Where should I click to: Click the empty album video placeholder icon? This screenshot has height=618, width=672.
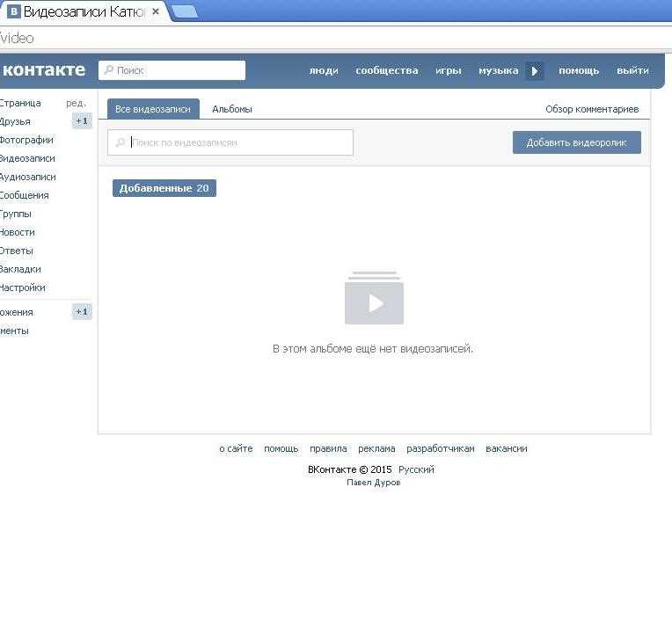pyautogui.click(x=374, y=298)
